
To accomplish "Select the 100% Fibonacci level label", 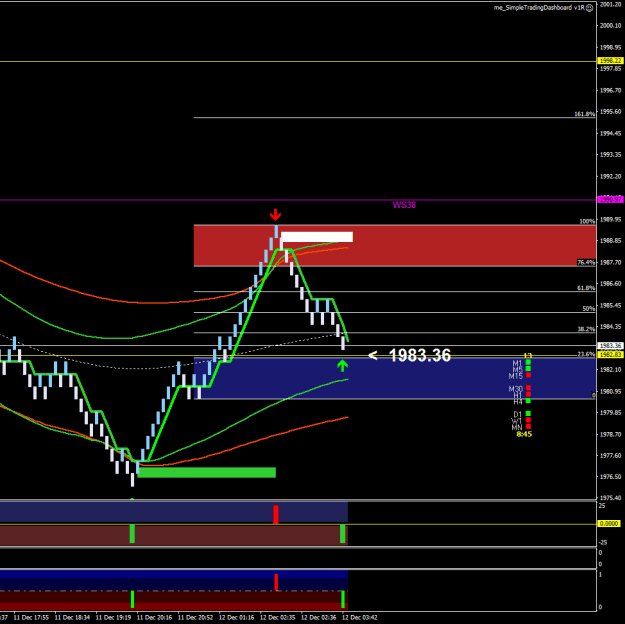I will [x=587, y=221].
